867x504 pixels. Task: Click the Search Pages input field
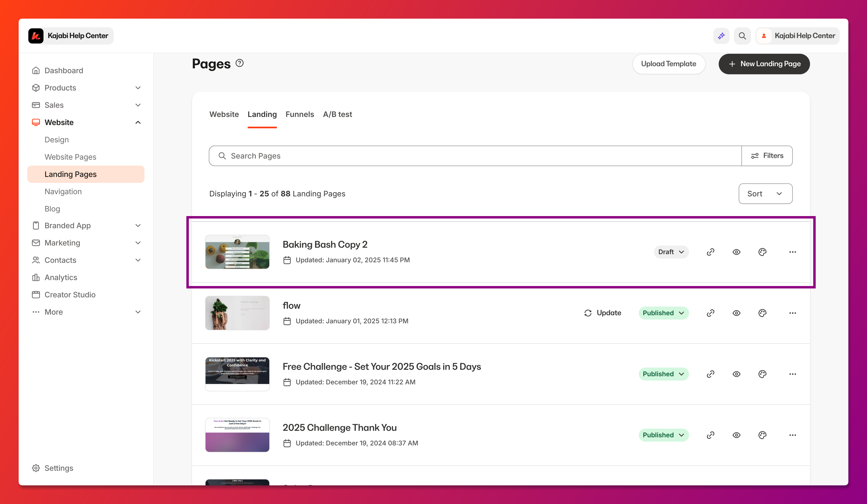point(475,156)
